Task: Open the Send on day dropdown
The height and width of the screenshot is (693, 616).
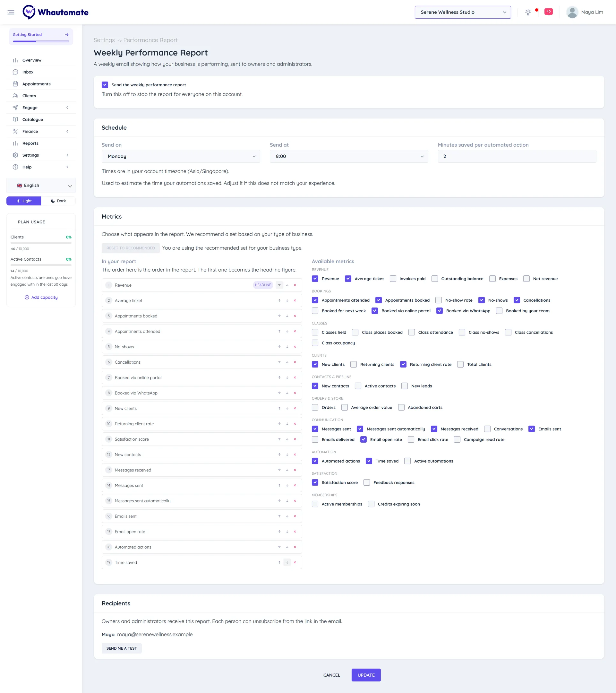Action: click(x=181, y=156)
